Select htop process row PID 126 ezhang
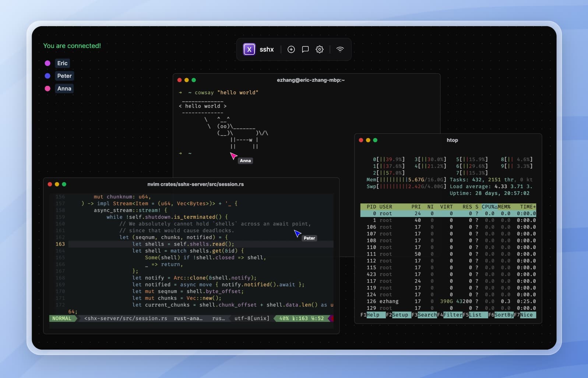Viewport: 588px width, 378px height. [448, 301]
